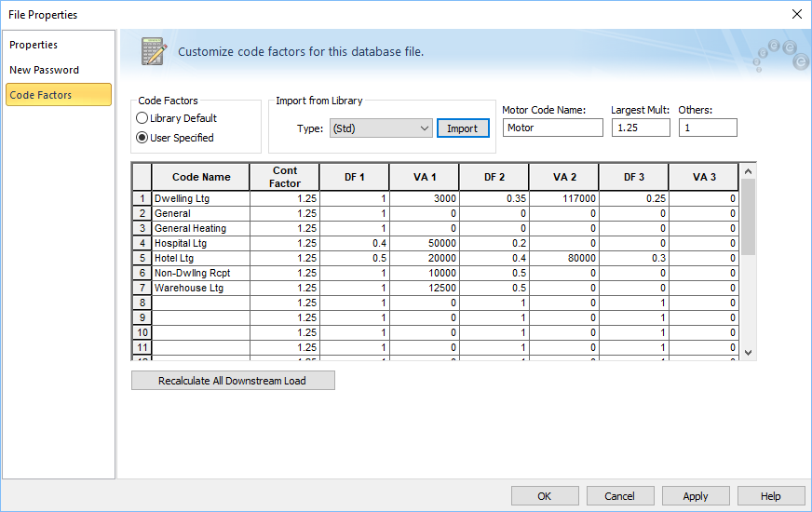Open the Properties page in sidebar
The image size is (812, 512).
34,45
